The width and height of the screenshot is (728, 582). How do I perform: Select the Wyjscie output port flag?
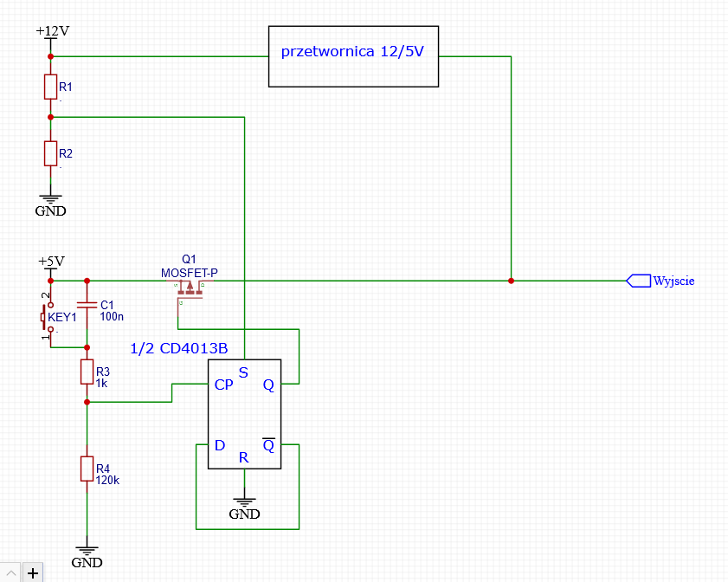click(x=638, y=281)
